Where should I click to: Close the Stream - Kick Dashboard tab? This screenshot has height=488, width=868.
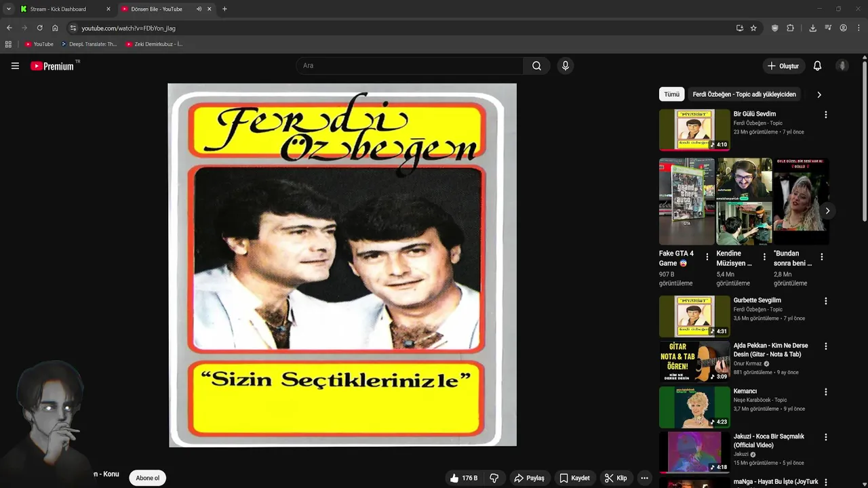108,9
